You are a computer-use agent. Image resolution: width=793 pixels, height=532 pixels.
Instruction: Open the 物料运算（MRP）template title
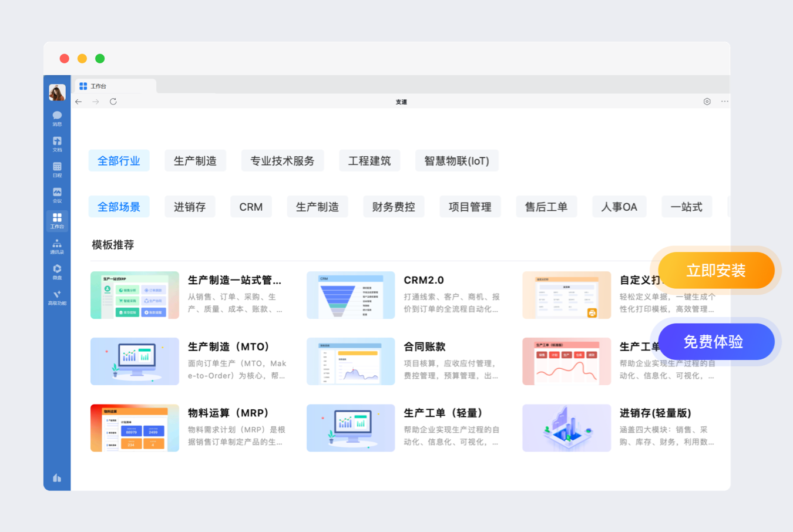229,413
